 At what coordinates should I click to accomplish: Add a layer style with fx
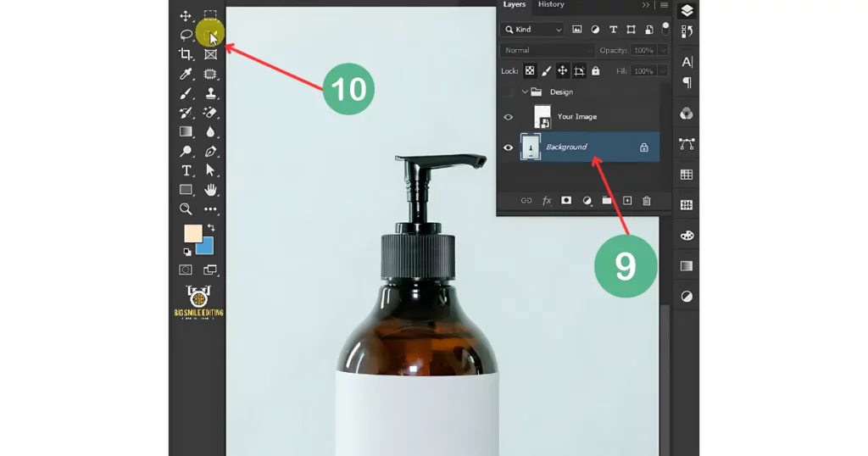(547, 200)
